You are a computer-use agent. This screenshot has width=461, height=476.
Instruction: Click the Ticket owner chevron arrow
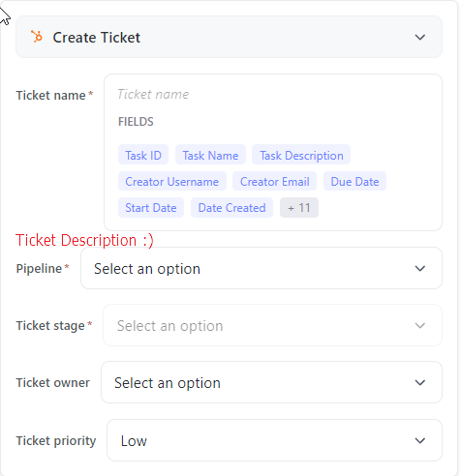point(419,382)
